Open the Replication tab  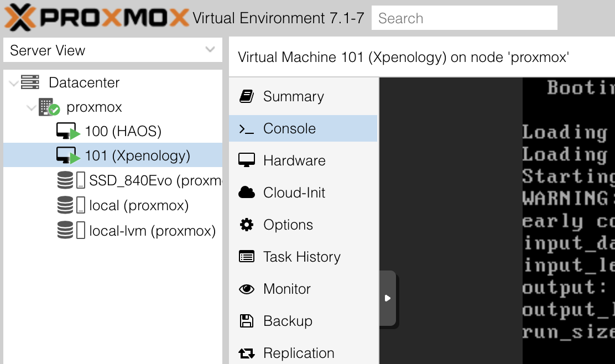303,353
